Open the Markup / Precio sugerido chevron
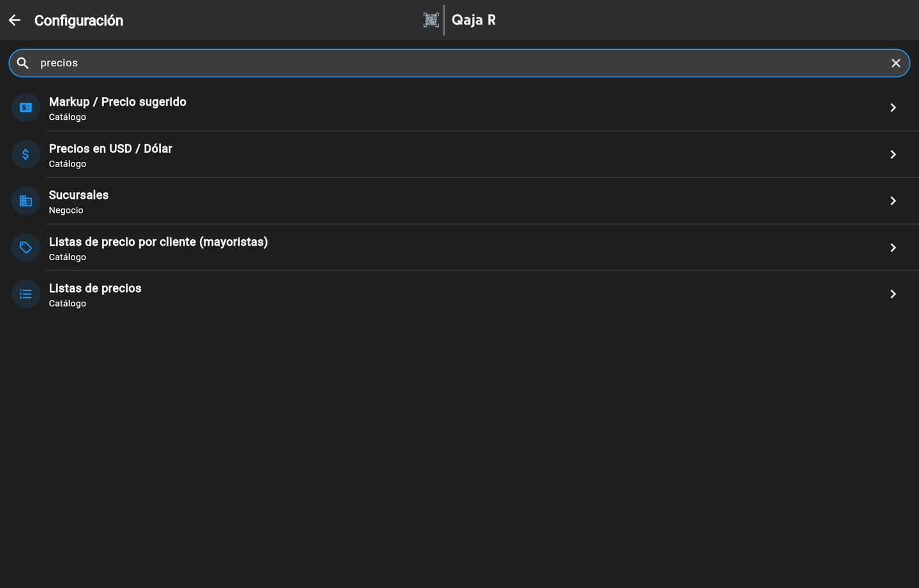This screenshot has width=919, height=588. [893, 108]
